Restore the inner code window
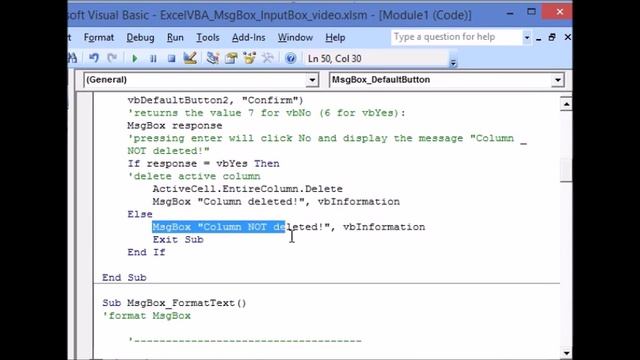Viewport: 640px width, 360px height. pos(552,38)
